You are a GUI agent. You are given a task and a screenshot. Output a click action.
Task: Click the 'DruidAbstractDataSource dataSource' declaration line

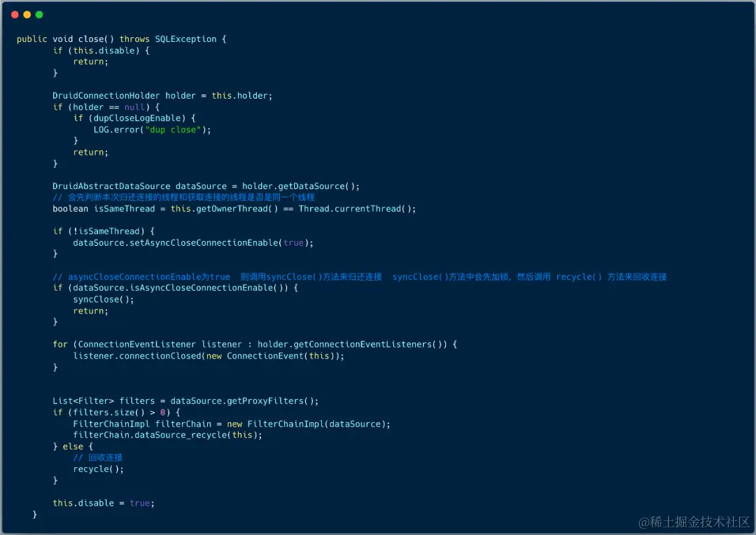coord(206,186)
